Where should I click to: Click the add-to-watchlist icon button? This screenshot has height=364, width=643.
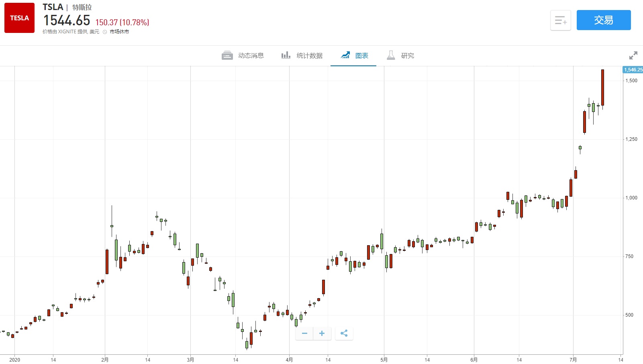560,20
